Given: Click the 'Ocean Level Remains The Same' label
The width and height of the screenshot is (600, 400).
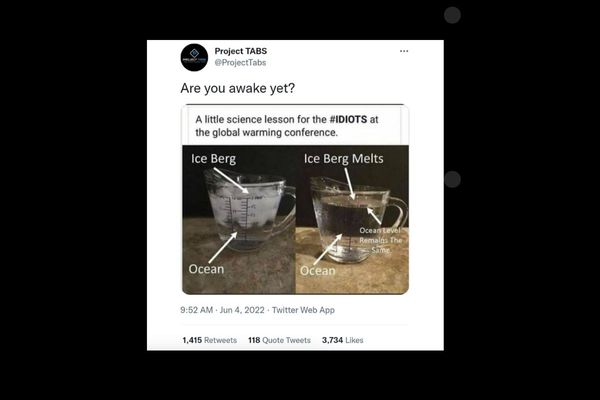Looking at the screenshot, I should point(380,240).
